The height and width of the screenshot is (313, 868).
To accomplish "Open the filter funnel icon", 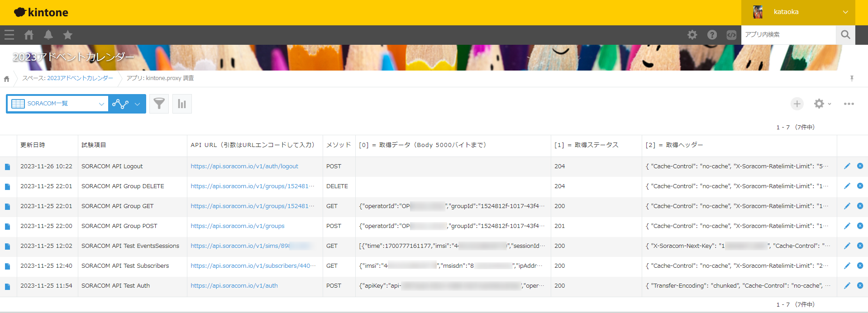I will point(159,104).
